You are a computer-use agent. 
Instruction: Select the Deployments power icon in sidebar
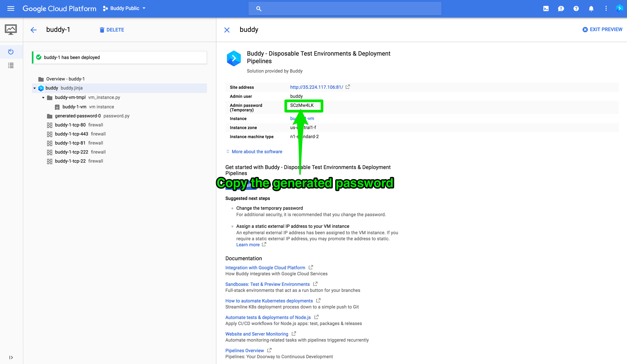tap(11, 51)
